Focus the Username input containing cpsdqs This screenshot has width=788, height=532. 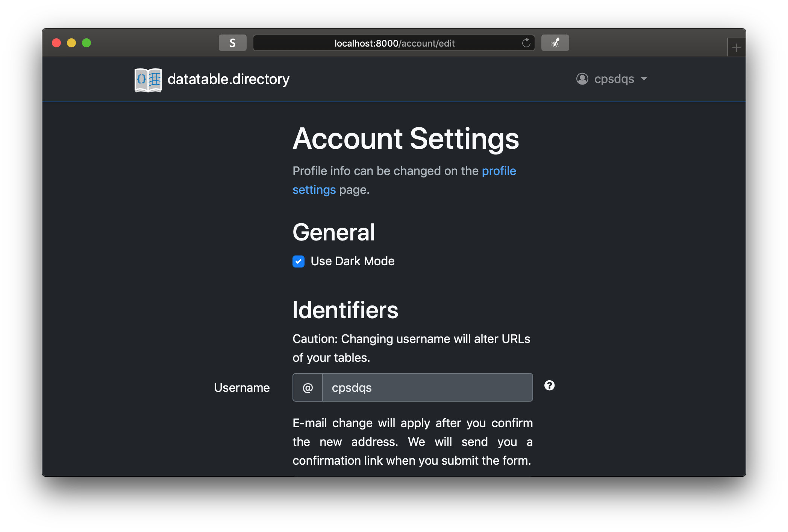[427, 388]
